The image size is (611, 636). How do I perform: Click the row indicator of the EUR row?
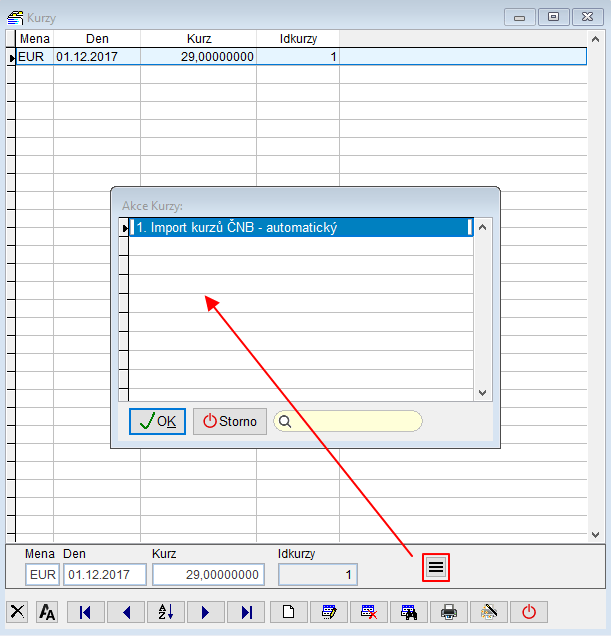[x=11, y=57]
